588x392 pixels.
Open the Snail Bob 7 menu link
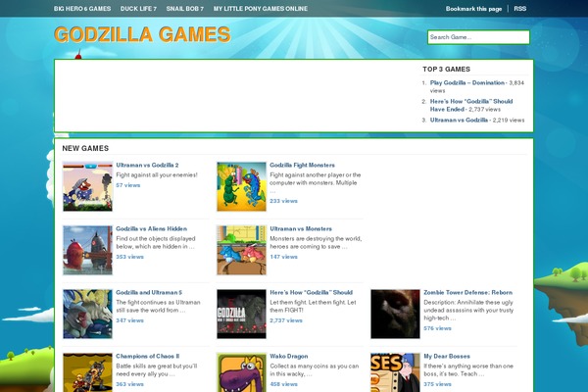coord(185,9)
